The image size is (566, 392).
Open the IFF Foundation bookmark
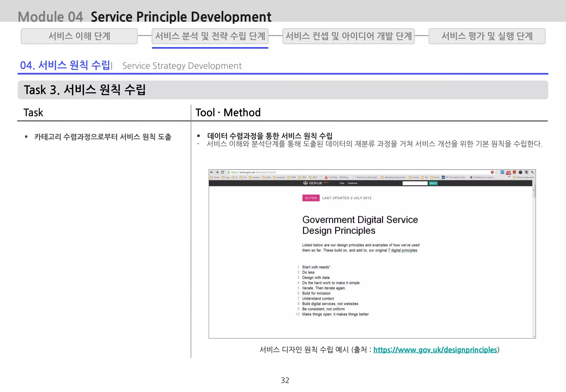454,177
